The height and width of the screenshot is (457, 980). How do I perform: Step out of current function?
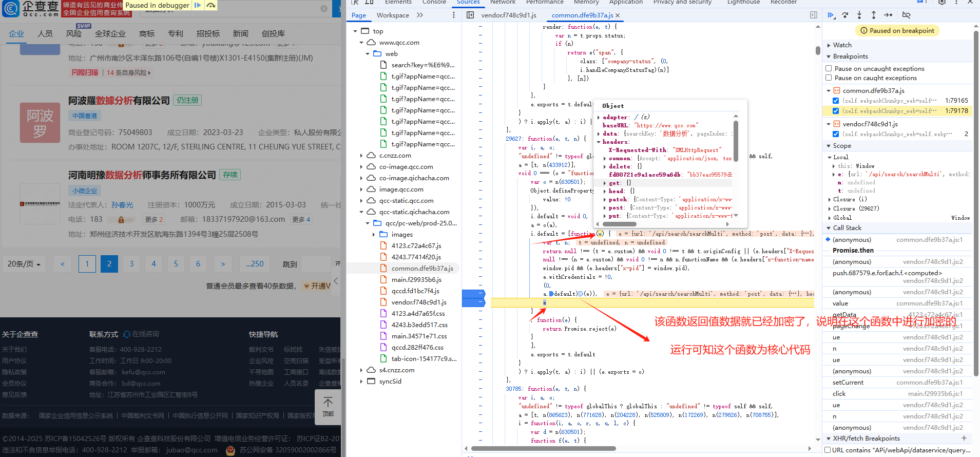pos(874,15)
